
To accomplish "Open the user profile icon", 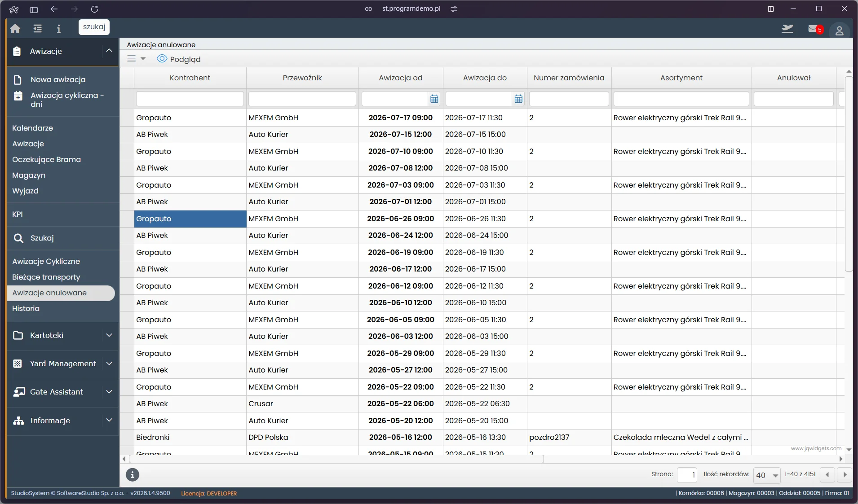I will tap(839, 31).
